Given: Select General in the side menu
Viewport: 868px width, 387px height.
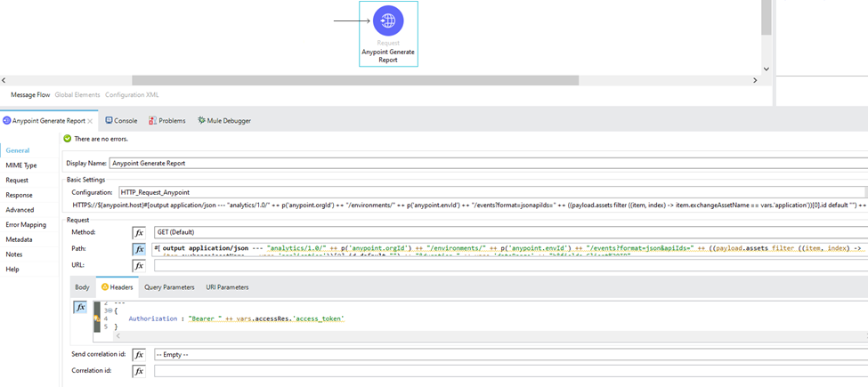Looking at the screenshot, I should [x=18, y=150].
